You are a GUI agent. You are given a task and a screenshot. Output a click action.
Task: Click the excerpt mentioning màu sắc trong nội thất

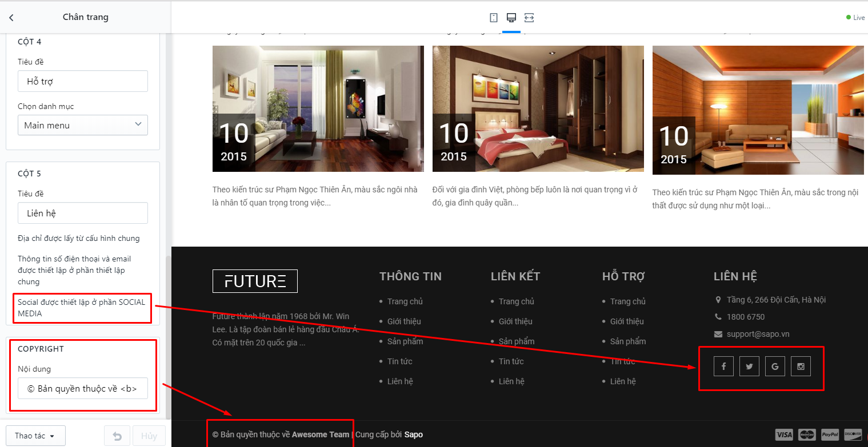pos(755,199)
